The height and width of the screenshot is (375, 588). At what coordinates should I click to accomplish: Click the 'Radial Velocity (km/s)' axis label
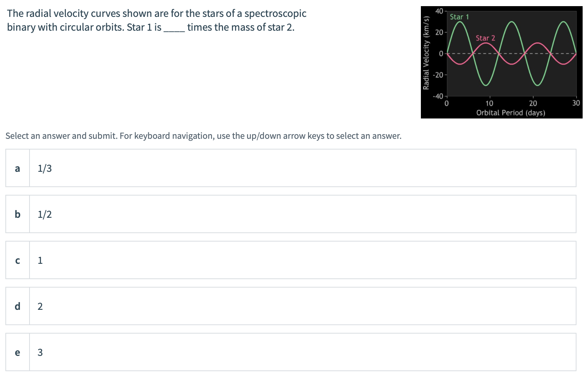[x=427, y=49]
